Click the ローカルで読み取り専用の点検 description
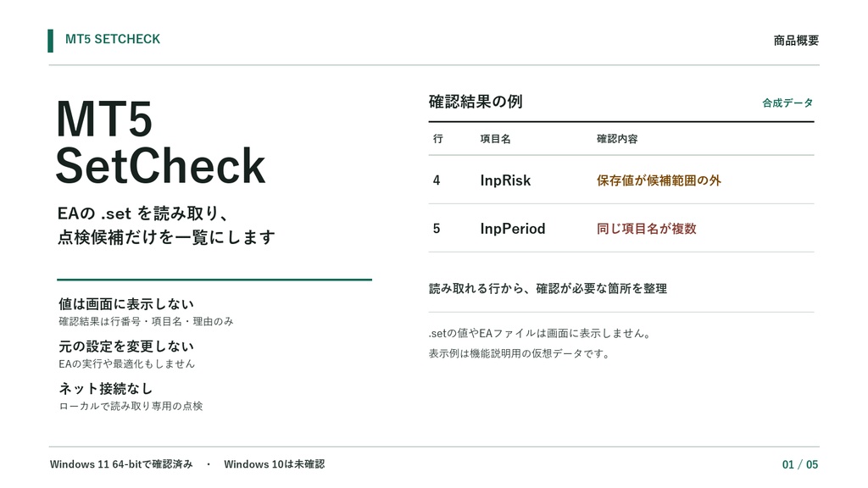The height and width of the screenshot is (488, 868). pos(131,406)
